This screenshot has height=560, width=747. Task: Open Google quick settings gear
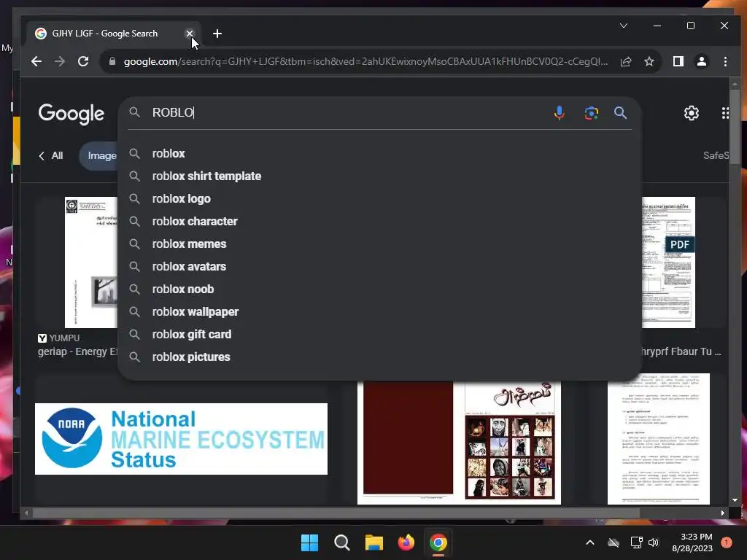[692, 113]
